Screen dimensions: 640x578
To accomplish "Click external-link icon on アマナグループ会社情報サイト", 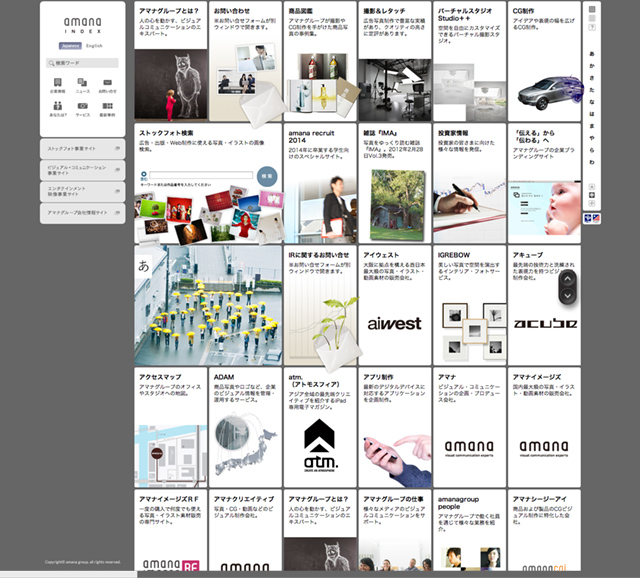I will click(118, 213).
